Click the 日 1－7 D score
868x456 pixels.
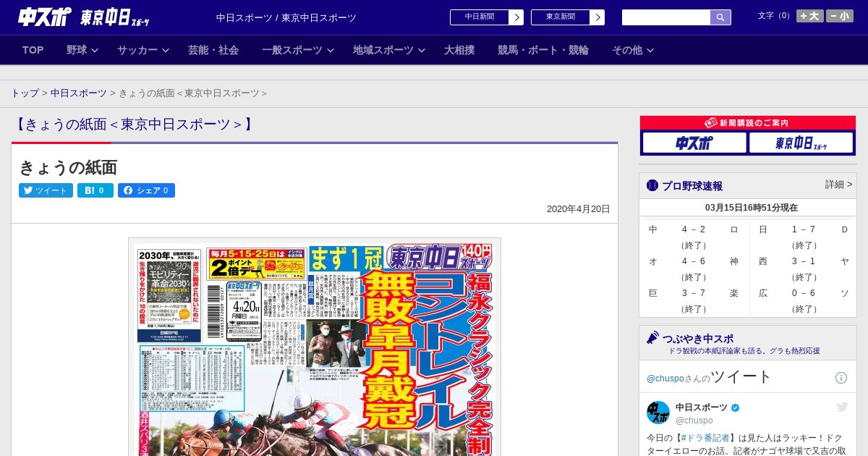[x=804, y=229]
